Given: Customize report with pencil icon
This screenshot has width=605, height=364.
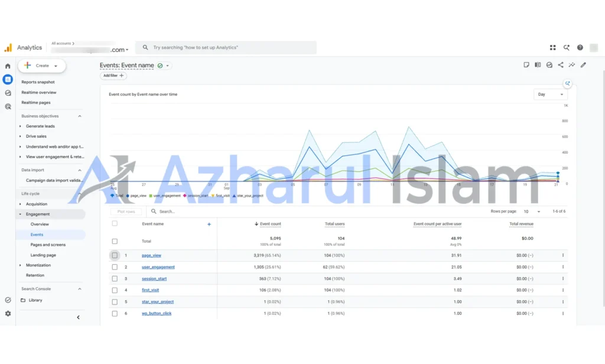Looking at the screenshot, I should pos(583,65).
